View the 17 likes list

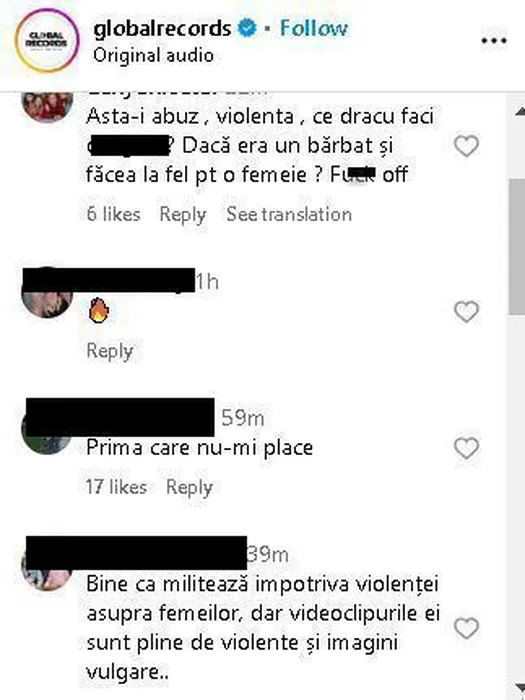(116, 487)
